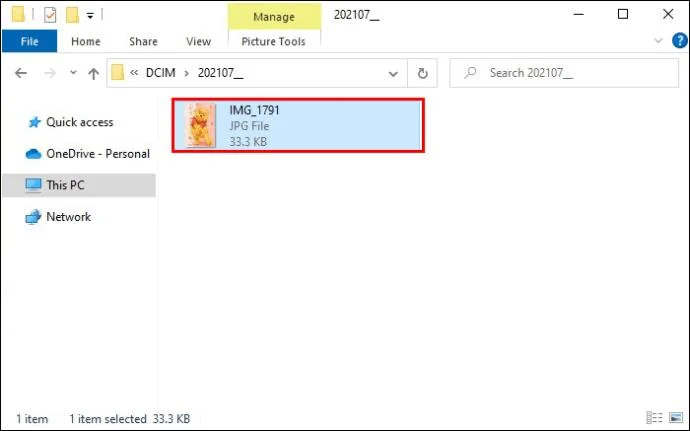Image resolution: width=690 pixels, height=431 pixels.
Task: Navigate up one folder level
Action: (x=93, y=73)
